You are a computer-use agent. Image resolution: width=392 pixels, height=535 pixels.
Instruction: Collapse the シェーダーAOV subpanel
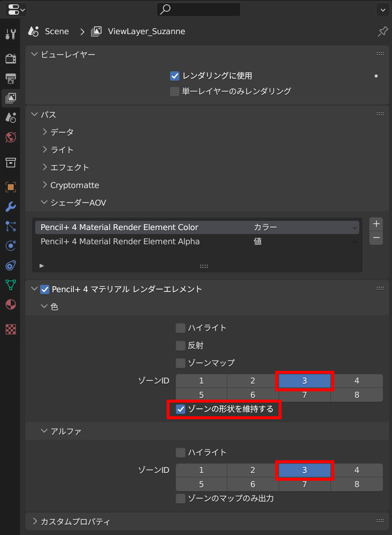(44, 202)
